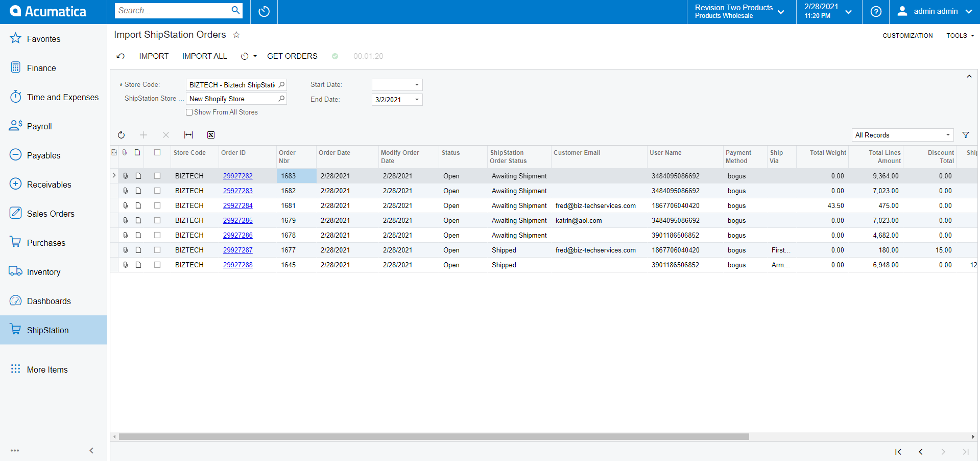Open the TOOLS dropdown menu

[960, 36]
